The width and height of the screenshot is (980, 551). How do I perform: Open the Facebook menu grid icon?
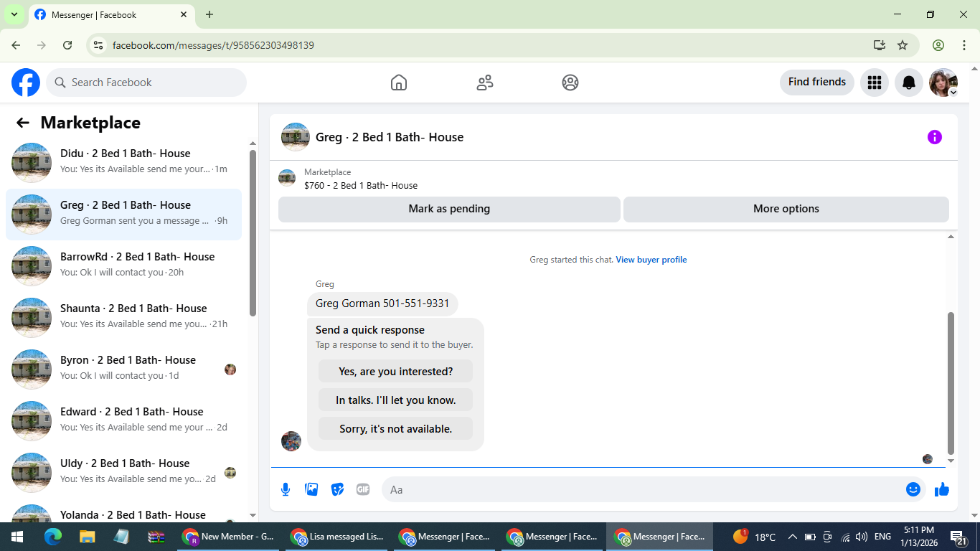[x=874, y=83]
